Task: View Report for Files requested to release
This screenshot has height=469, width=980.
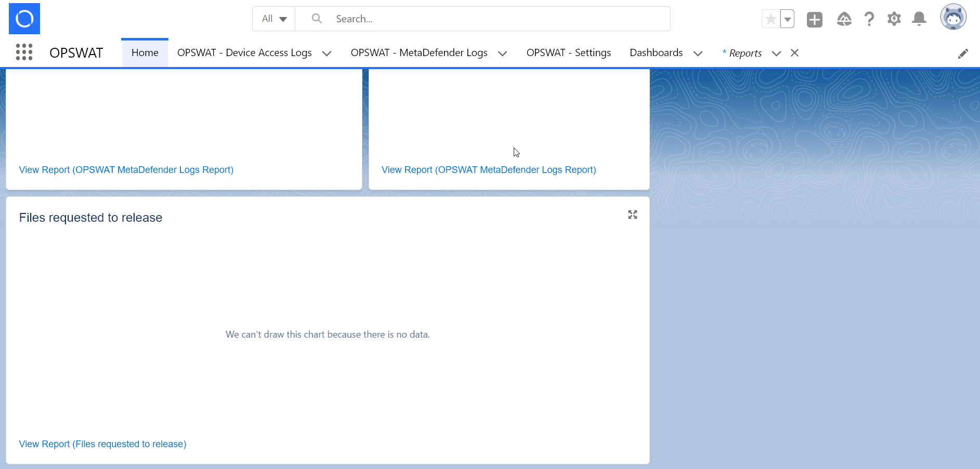Action: tap(103, 444)
